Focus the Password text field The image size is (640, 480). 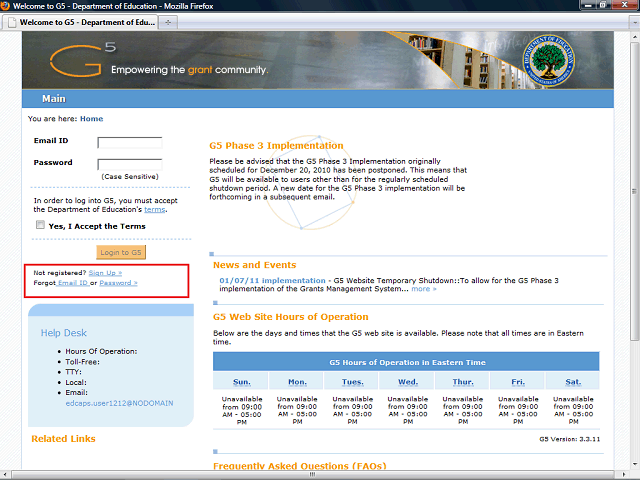point(129,164)
